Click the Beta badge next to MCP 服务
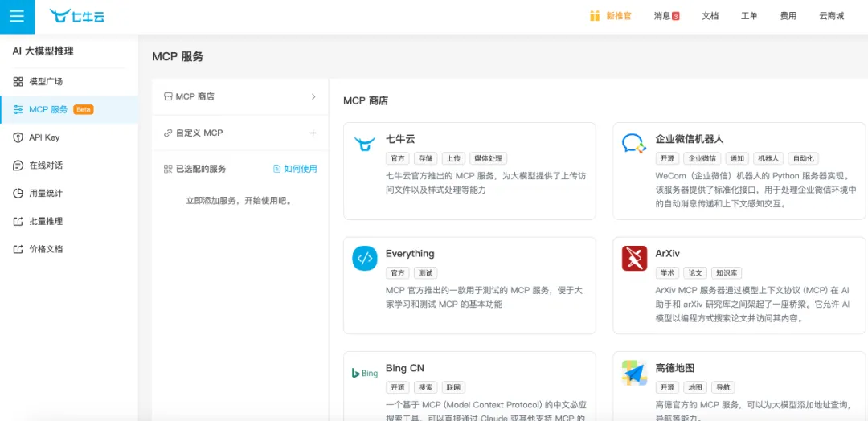868x421 pixels. 84,109
